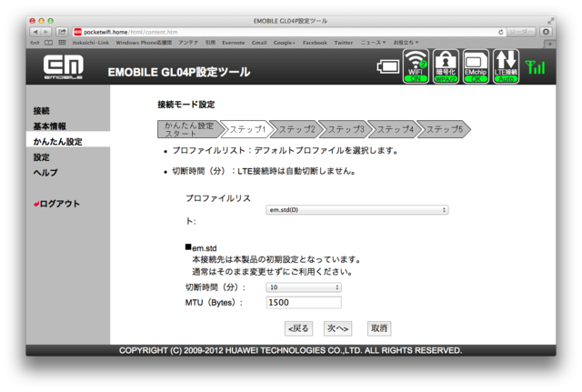Select 接続 in the sidebar

(41, 111)
